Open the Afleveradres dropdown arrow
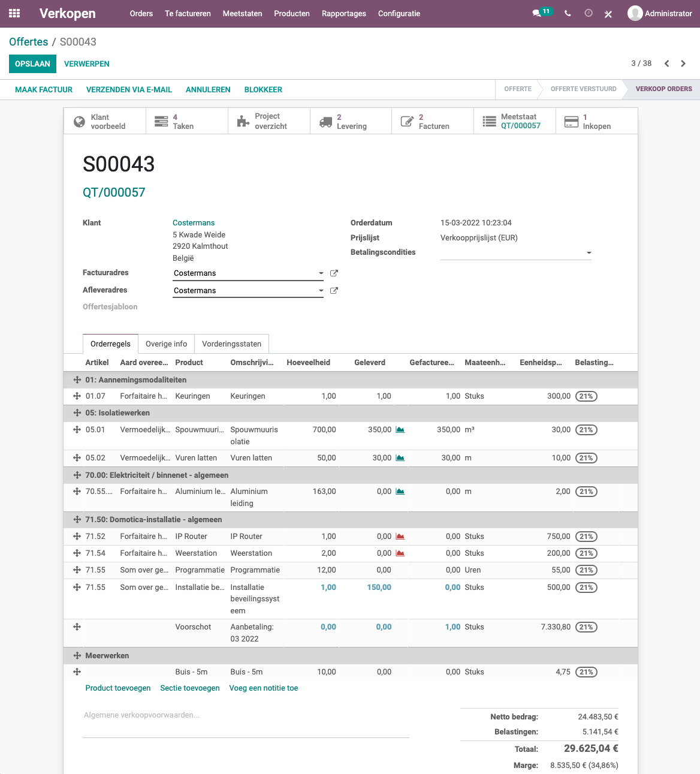 click(x=320, y=290)
